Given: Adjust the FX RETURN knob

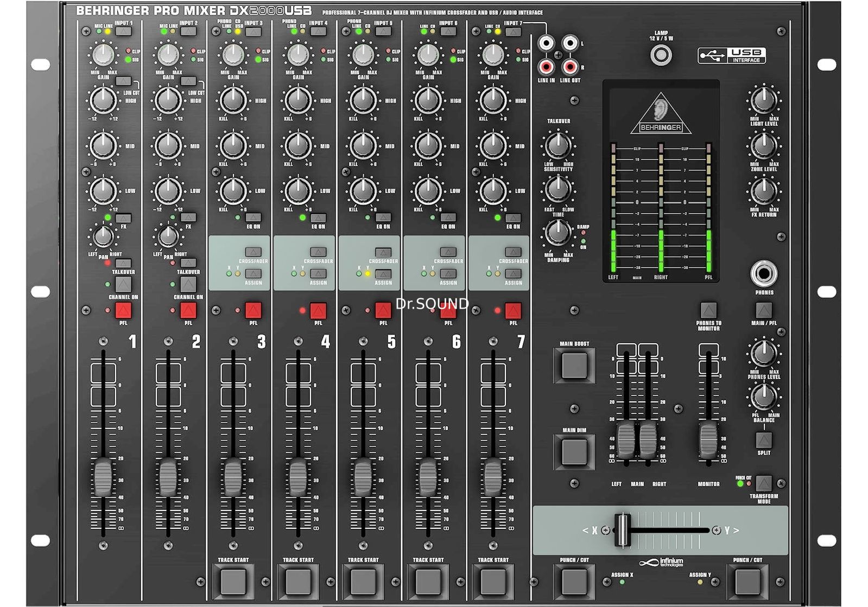Looking at the screenshot, I should click(763, 190).
